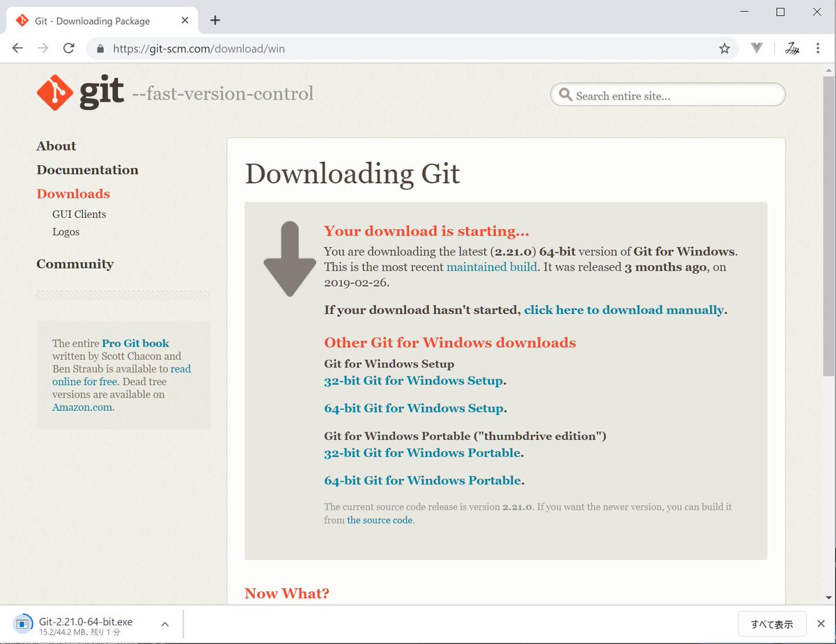Click the padlock site security icon
The image size is (836, 644).
[x=100, y=49]
